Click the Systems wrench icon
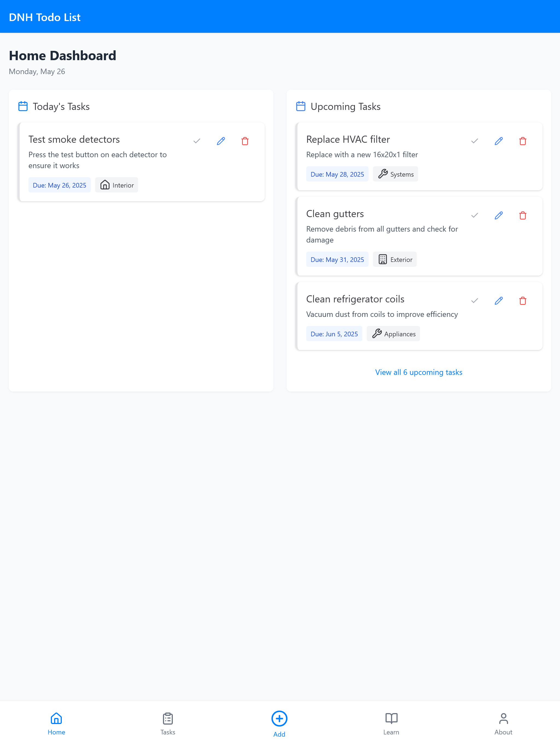The image size is (560, 747). [383, 174]
